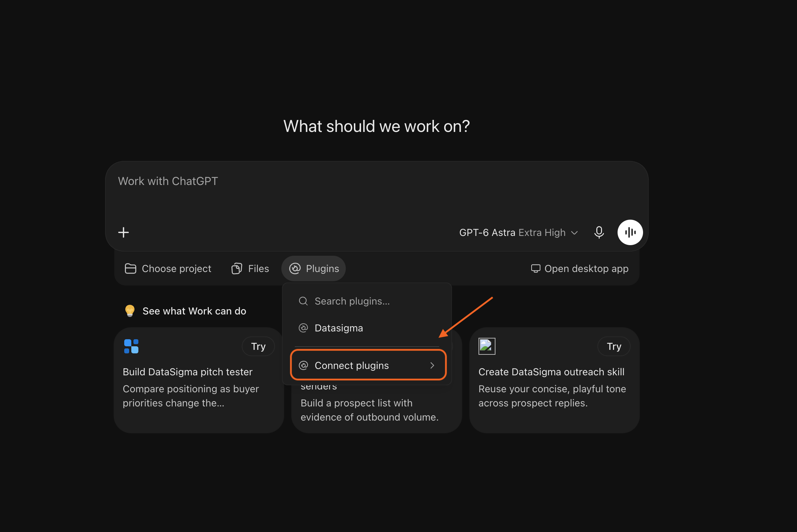This screenshot has width=797, height=532.
Task: Click the files icon beside Files
Action: (x=237, y=268)
